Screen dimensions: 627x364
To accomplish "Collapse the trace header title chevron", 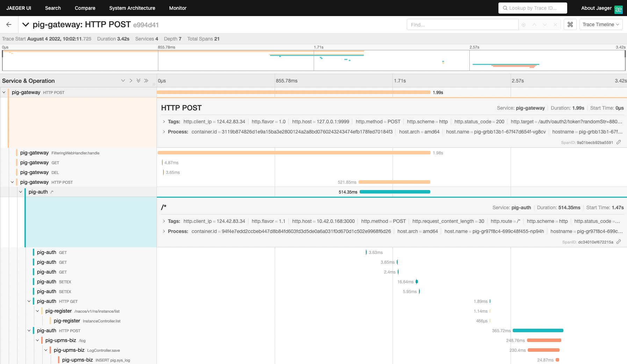I will pyautogui.click(x=26, y=24).
